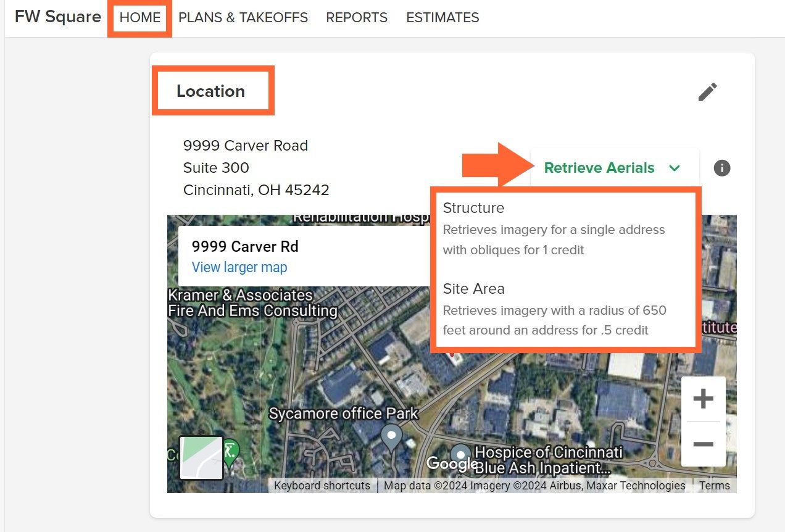Switch to the REPORTS tab
The image size is (785, 532).
point(357,18)
